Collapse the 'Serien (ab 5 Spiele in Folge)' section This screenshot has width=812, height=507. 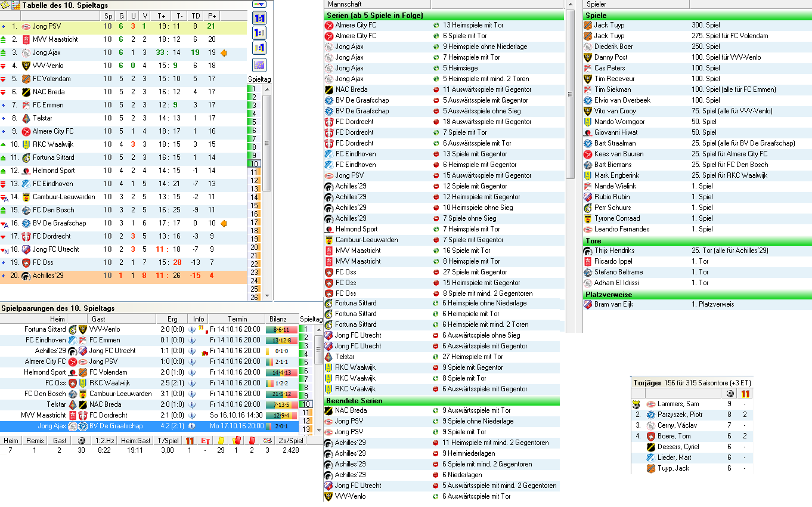[x=444, y=15]
